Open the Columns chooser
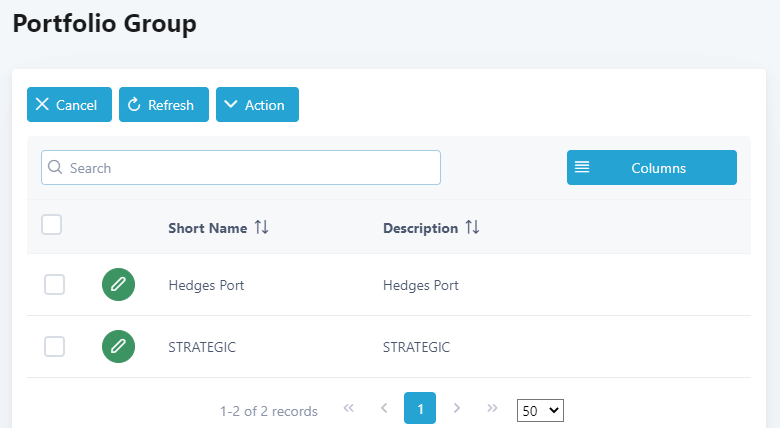The image size is (780, 428). [x=651, y=168]
